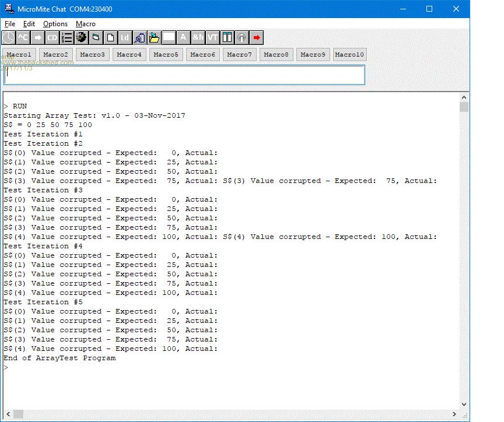Click the font 'A' toolbar icon
The width and height of the screenshot is (504, 422).
tap(183, 38)
